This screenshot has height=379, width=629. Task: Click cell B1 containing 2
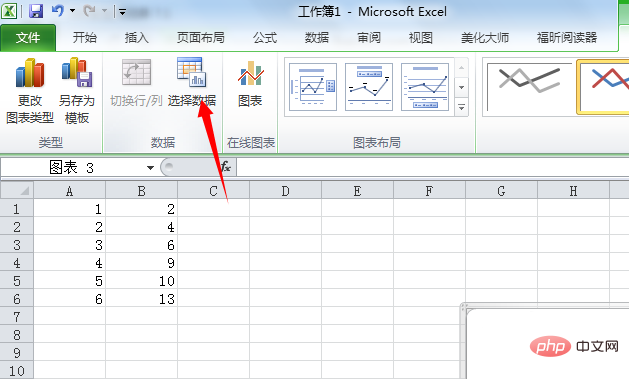(142, 209)
